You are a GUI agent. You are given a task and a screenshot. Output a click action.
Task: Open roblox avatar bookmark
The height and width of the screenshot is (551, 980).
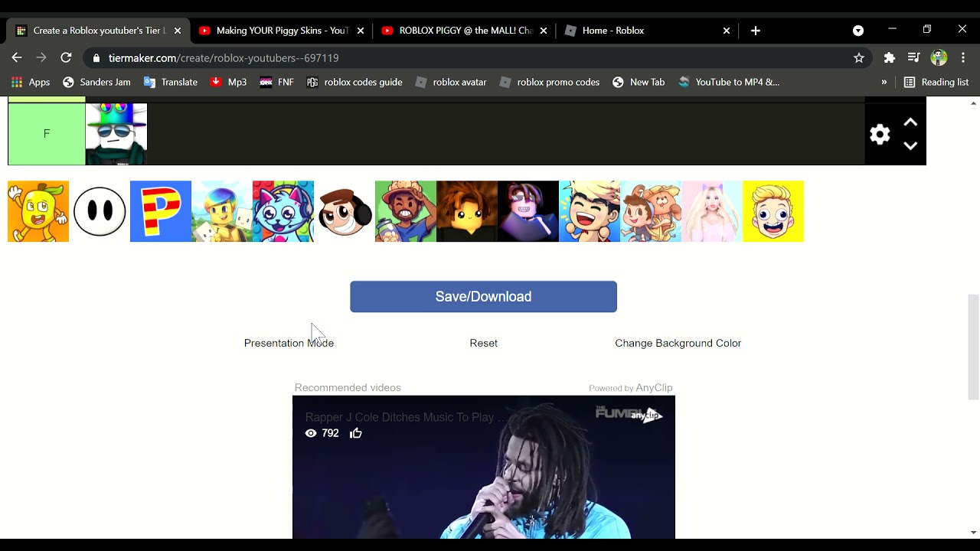(451, 82)
